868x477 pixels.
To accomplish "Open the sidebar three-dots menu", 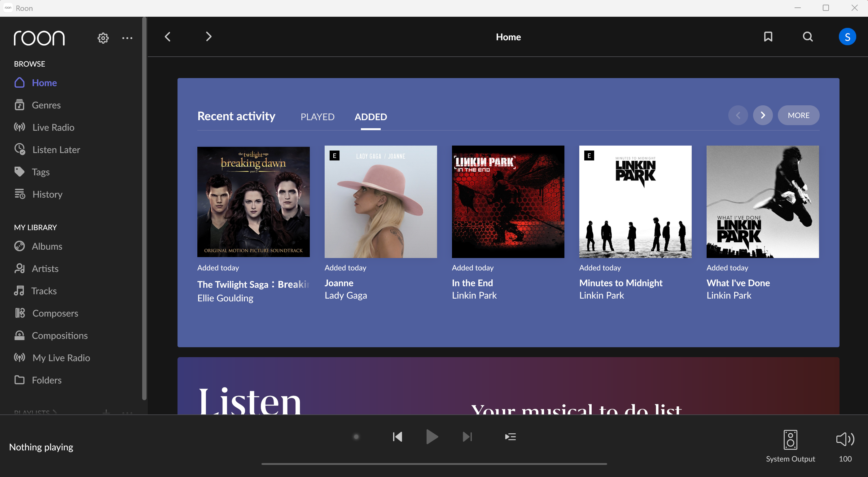I will tap(127, 38).
